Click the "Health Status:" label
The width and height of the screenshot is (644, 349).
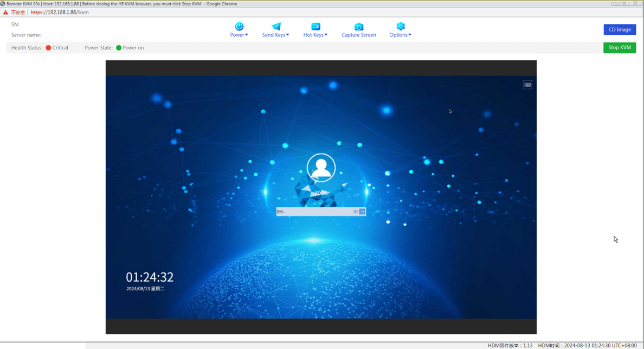[x=27, y=48]
